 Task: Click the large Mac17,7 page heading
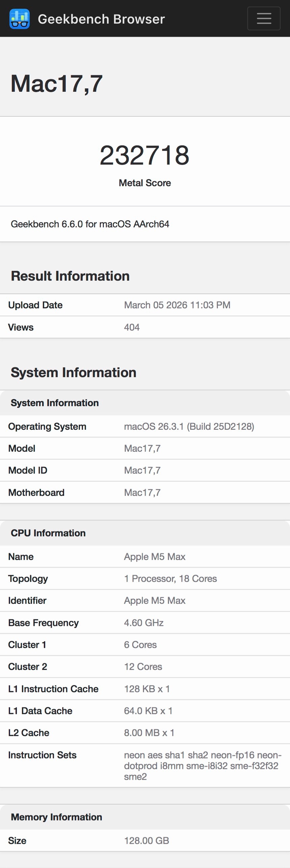pyautogui.click(x=57, y=83)
